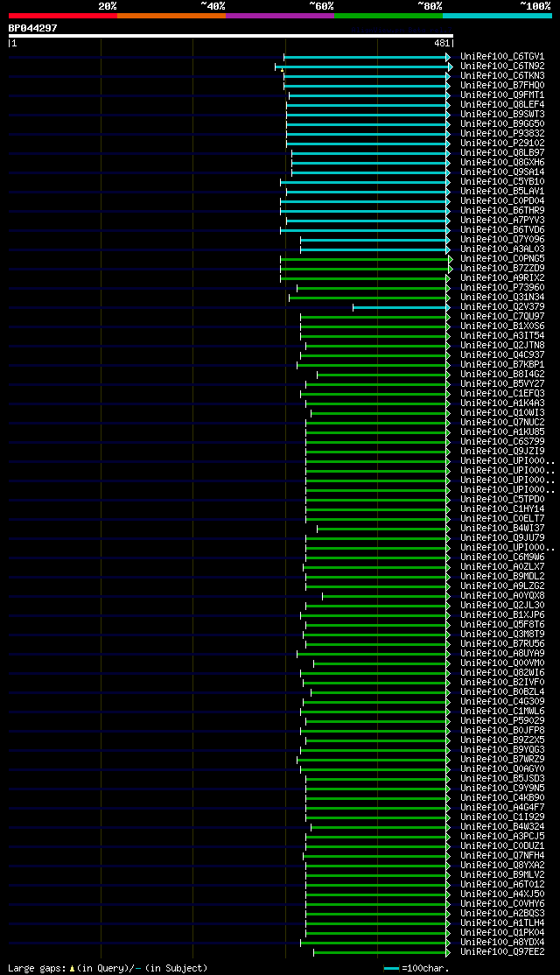Select the UniRef100_P73960 label

click(x=502, y=287)
